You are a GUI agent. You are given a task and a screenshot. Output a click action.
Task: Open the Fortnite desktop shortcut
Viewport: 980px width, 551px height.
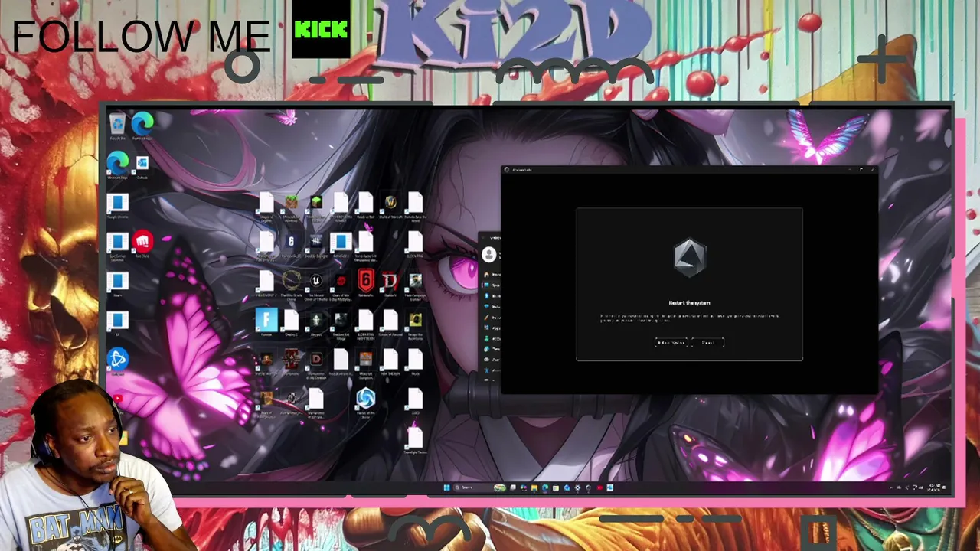click(266, 323)
